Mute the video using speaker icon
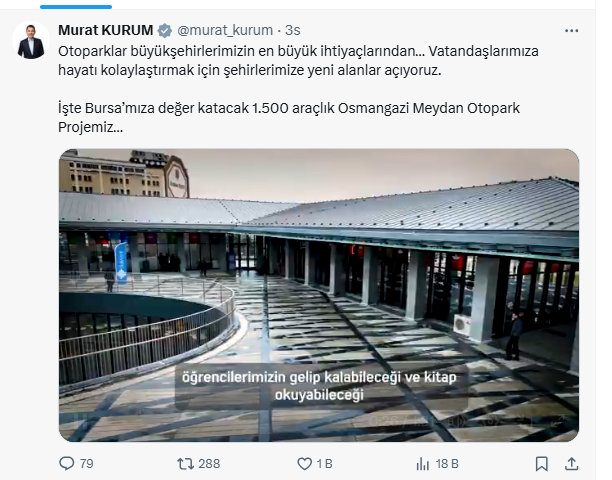 pos(461,421)
